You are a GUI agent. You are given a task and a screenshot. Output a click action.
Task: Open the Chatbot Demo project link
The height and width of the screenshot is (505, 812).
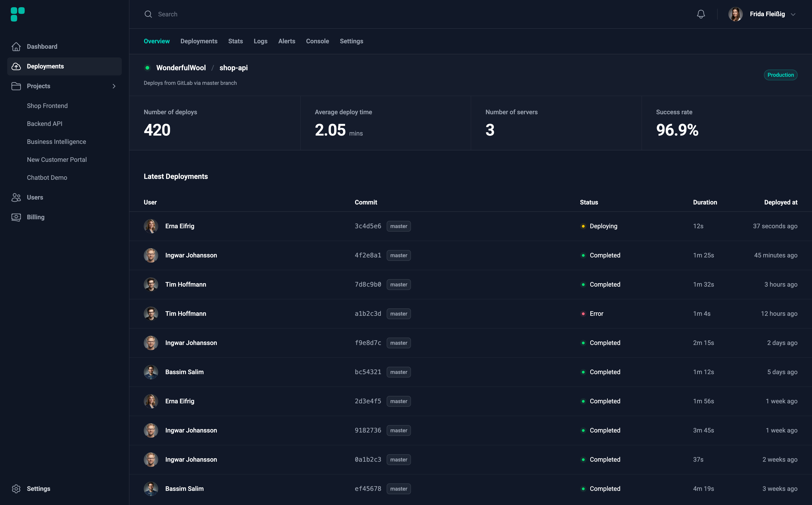coord(47,178)
